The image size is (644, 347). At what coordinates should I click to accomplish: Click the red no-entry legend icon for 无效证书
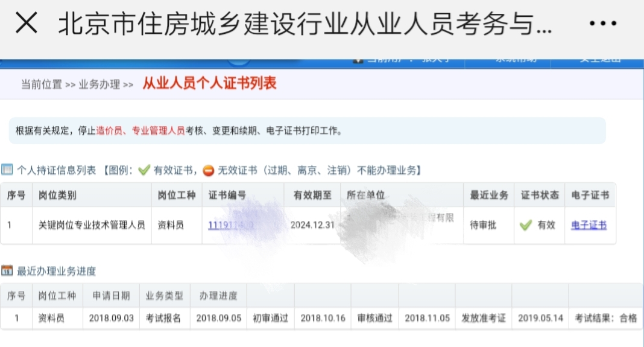click(x=209, y=170)
